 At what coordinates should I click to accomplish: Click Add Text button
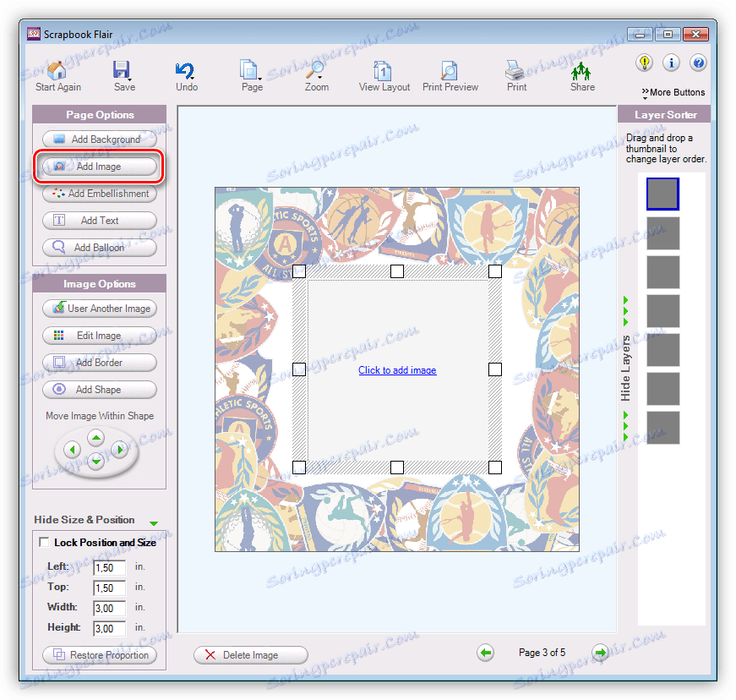pyautogui.click(x=100, y=220)
